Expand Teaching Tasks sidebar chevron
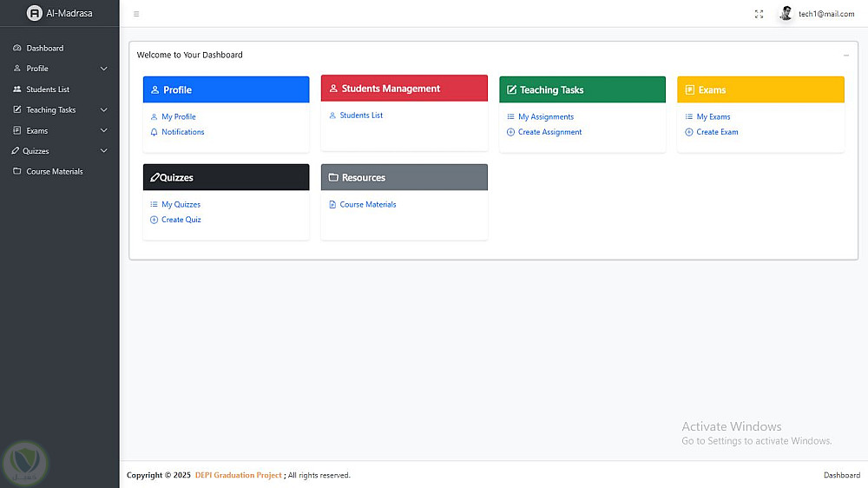Viewport: 868px width, 488px height. pyautogui.click(x=104, y=110)
